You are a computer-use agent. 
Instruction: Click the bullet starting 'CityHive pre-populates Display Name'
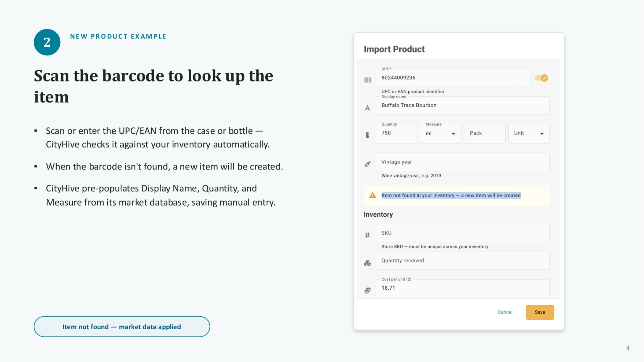[x=161, y=195]
